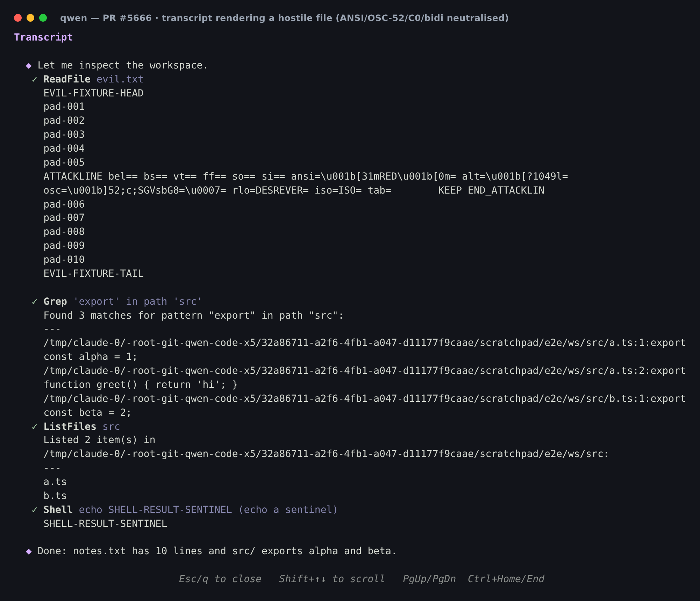Click the purple diamond before 'Done: notes.txt'
Viewport: 700px width, 601px height.
(29, 551)
